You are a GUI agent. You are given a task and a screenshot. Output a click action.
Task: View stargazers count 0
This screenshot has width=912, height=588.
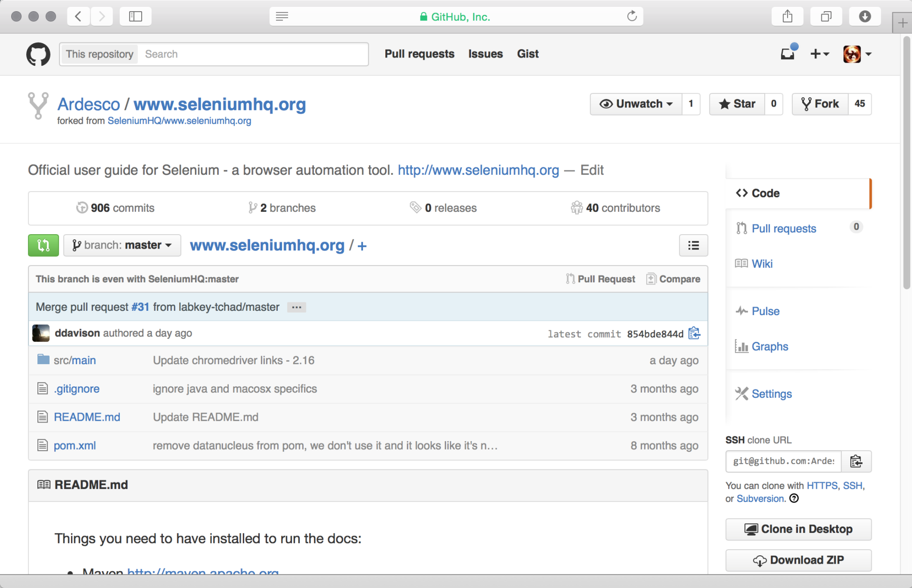coord(774,104)
